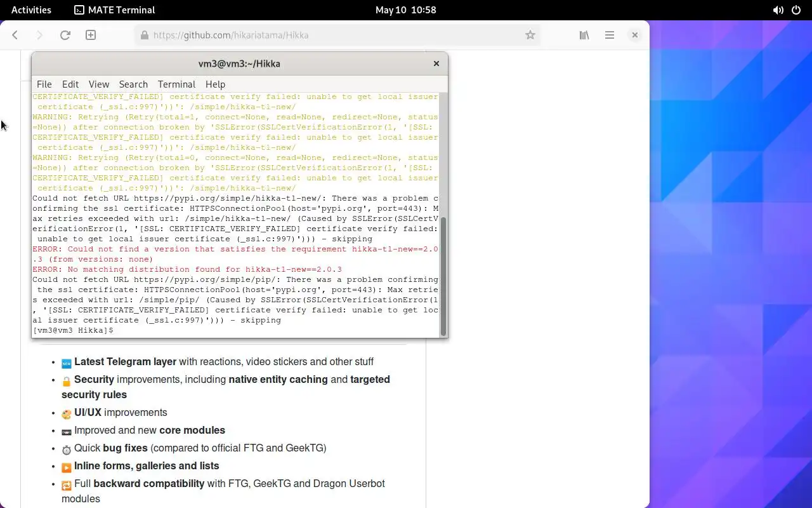
Task: Bookmark this page with the star icon
Action: (x=530, y=36)
